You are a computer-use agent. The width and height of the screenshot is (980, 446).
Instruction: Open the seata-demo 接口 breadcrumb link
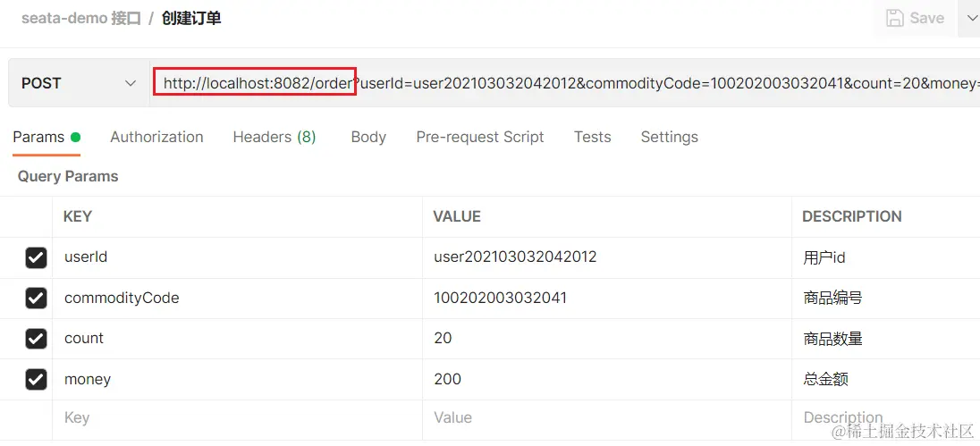tap(81, 18)
